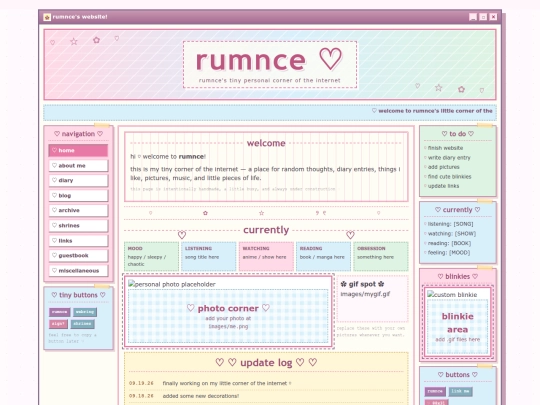Image resolution: width=540 pixels, height=405 pixels.
Task: Click the 'update links' to do item
Action: point(443,186)
